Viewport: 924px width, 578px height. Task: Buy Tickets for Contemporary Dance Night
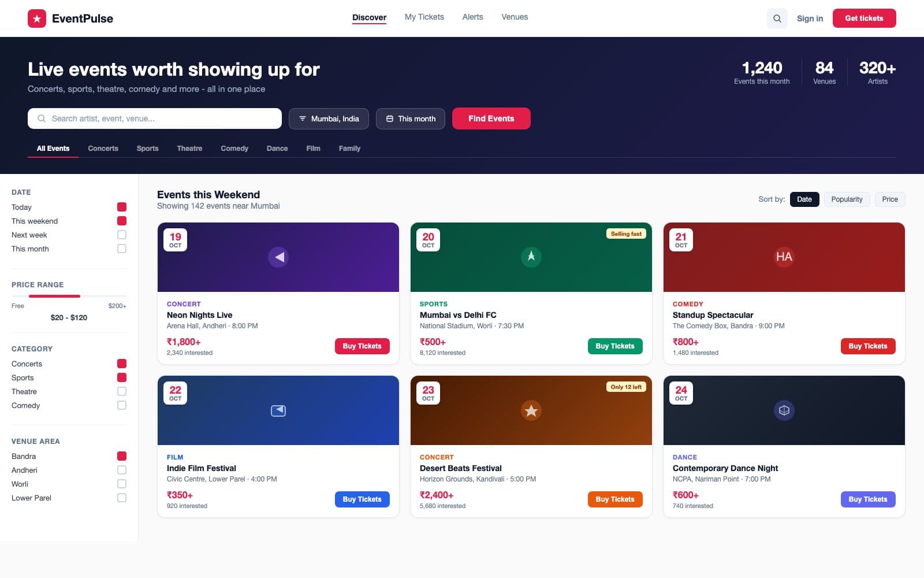(868, 499)
